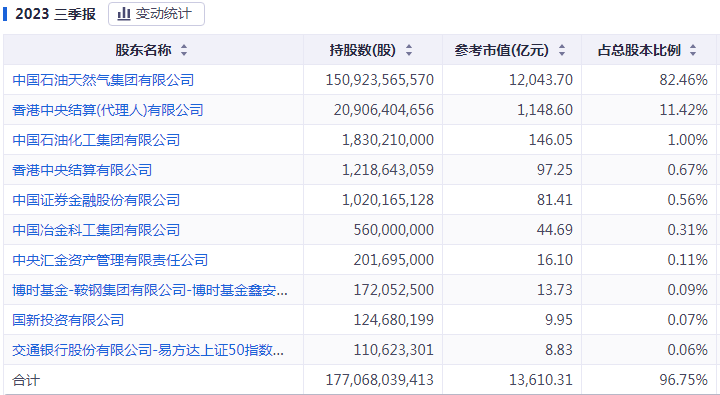Select the 1.00% ownership cell

point(687,140)
